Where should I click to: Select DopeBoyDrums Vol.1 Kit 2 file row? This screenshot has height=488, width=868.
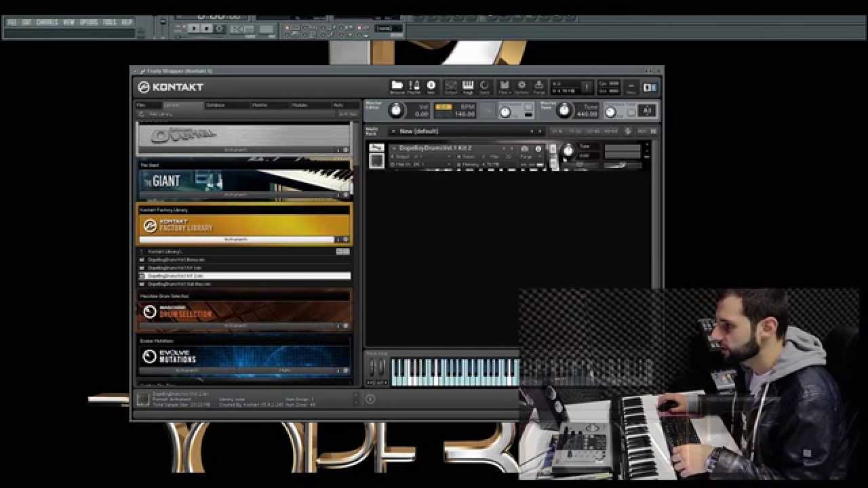pyautogui.click(x=245, y=276)
